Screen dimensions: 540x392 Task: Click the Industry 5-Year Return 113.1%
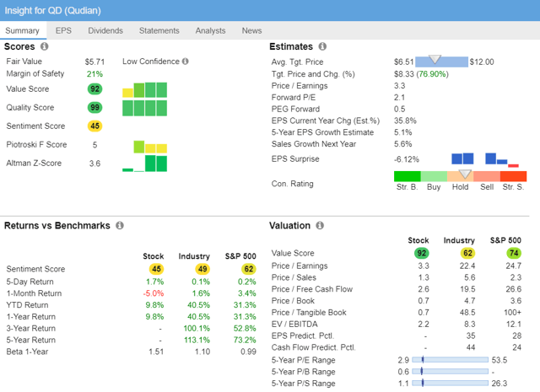(x=197, y=340)
